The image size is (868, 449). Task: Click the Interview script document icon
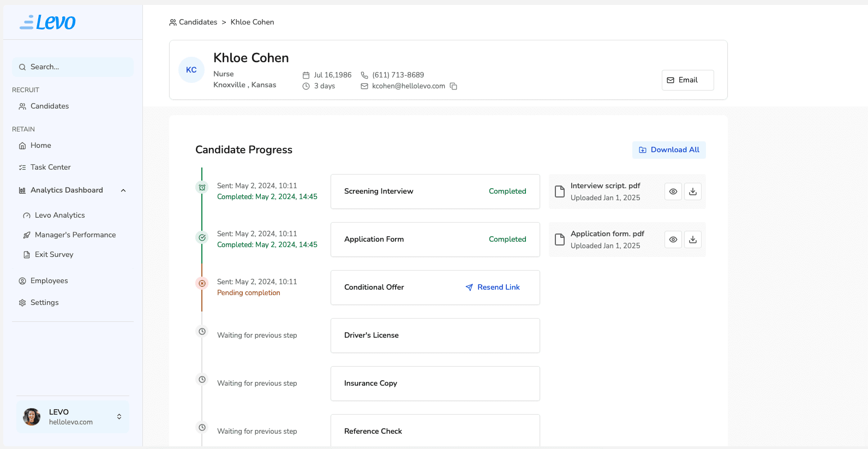(x=560, y=191)
